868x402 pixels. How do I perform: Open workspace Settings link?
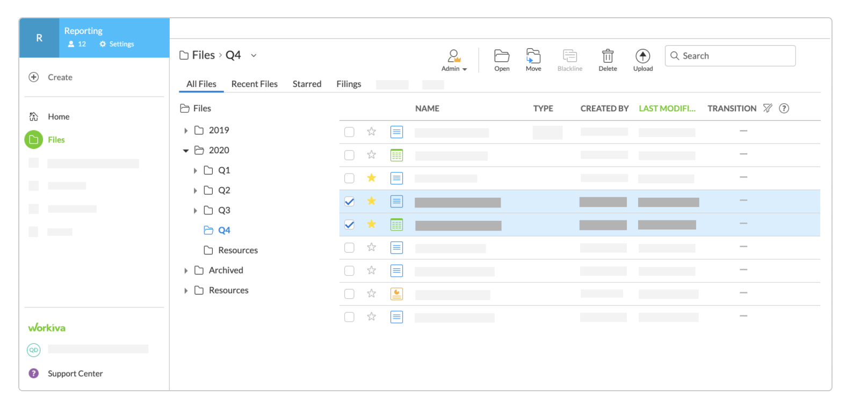(x=117, y=44)
